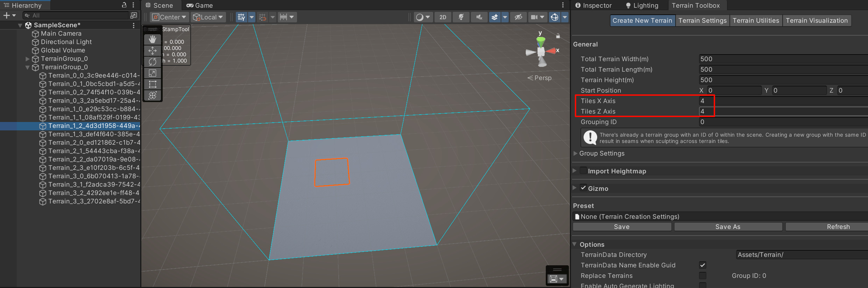Enable the Replace Terrains checkbox
Screen dimensions: 868x288
click(703, 275)
